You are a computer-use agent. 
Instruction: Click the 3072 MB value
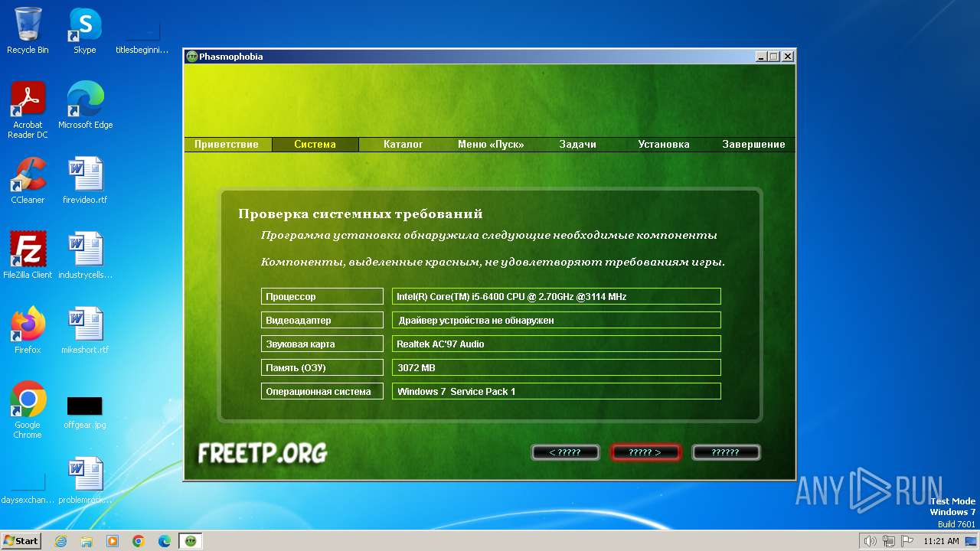557,368
